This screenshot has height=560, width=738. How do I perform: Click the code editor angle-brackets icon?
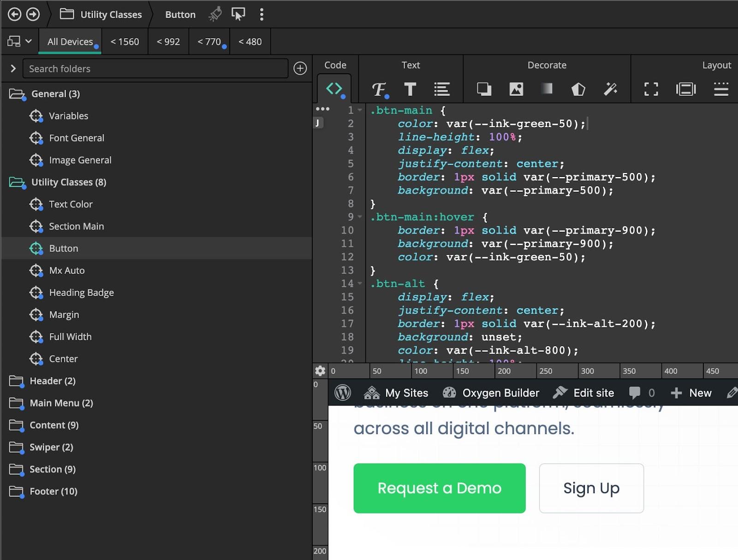click(x=334, y=88)
